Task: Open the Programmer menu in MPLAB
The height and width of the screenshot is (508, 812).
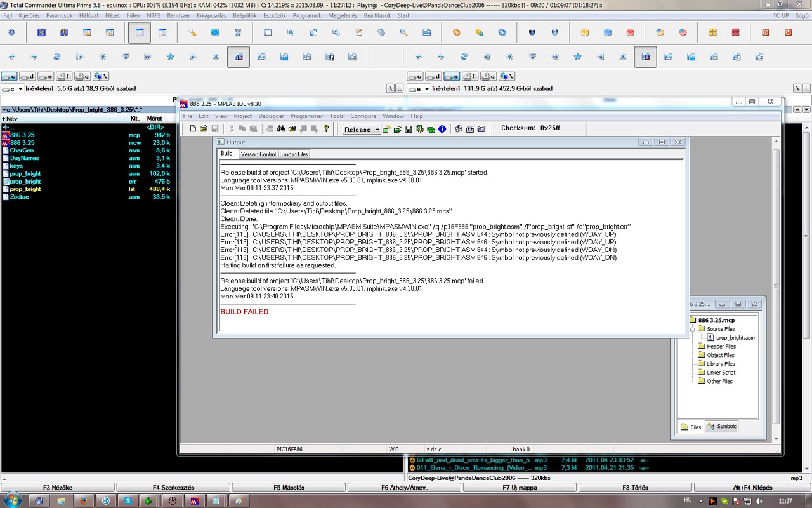Action: pos(306,116)
